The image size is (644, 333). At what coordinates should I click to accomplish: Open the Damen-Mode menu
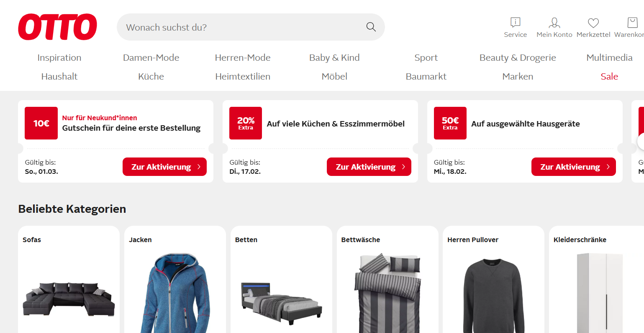(x=151, y=58)
